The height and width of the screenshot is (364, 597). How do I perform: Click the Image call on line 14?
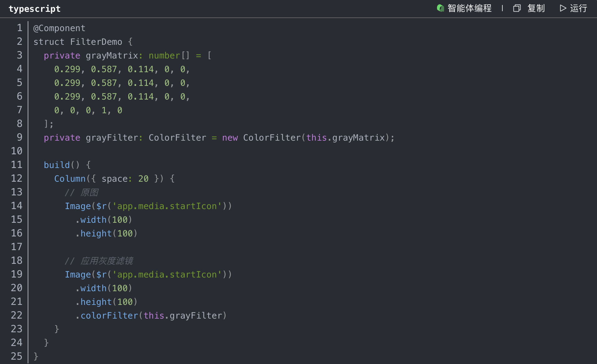pyautogui.click(x=148, y=206)
